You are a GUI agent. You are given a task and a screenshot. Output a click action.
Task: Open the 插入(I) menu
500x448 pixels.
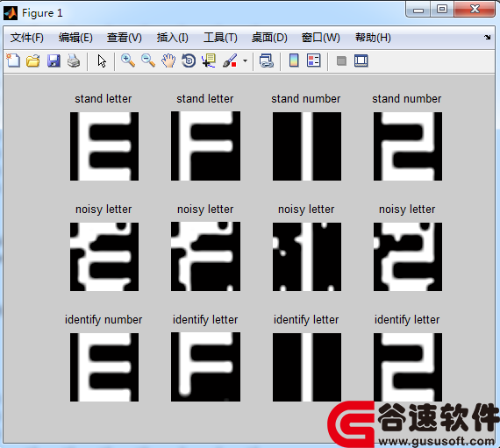pyautogui.click(x=172, y=38)
